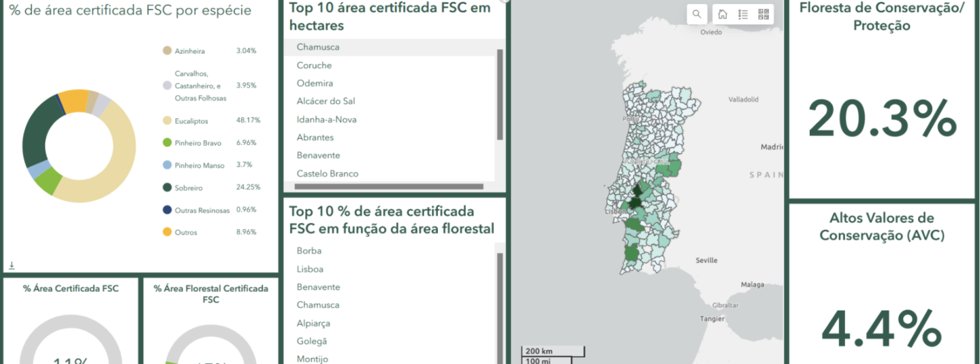Show the map legend list
980x364 pixels.
tap(743, 14)
